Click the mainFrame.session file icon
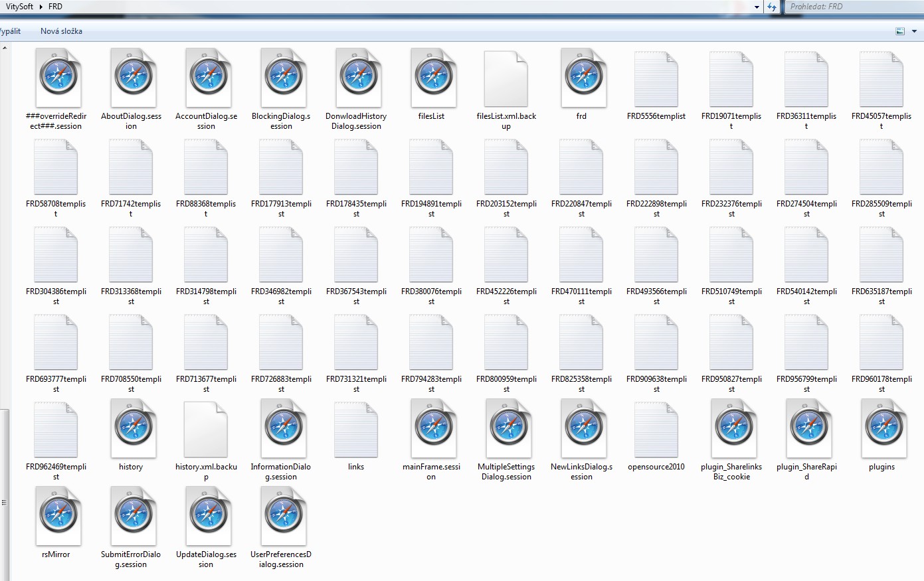The image size is (924, 581). tap(432, 428)
